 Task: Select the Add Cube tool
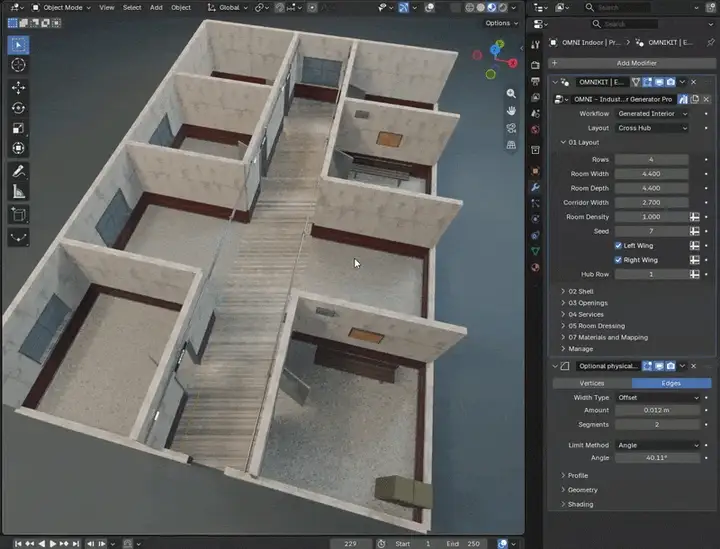point(18,214)
